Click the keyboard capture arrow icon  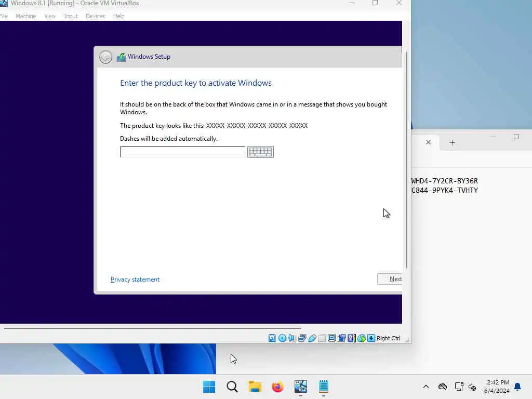click(371, 338)
